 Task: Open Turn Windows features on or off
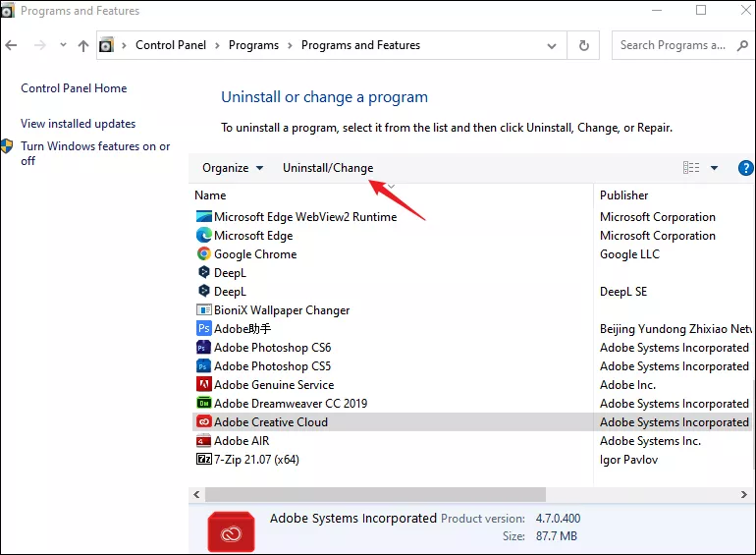pyautogui.click(x=95, y=153)
